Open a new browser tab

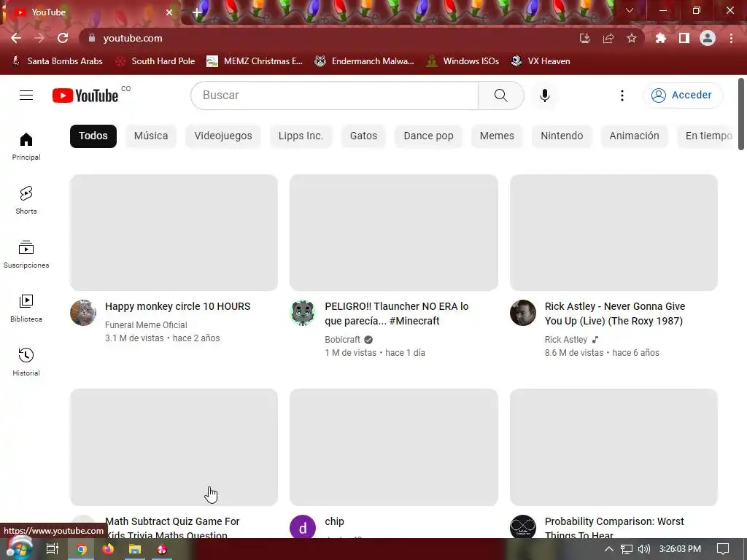197,12
